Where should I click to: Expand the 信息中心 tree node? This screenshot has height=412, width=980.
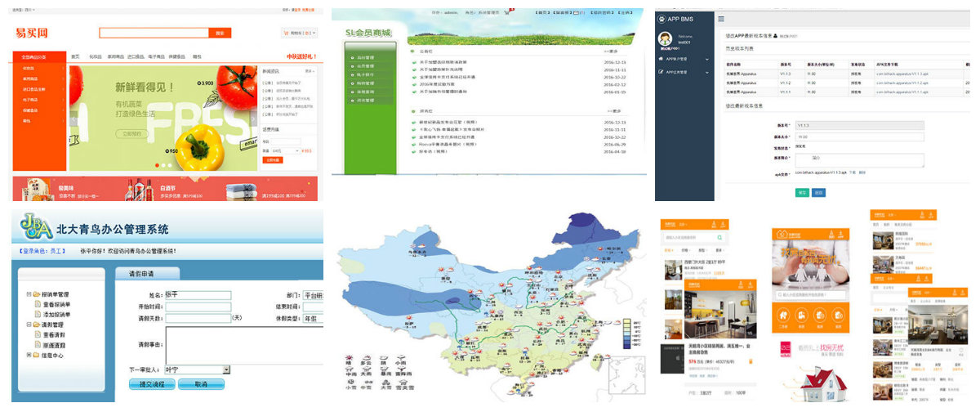[x=29, y=355]
